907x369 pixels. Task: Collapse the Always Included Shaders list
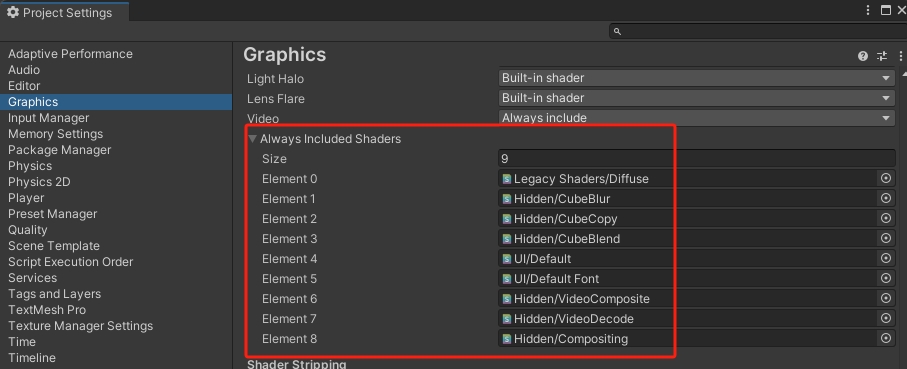pyautogui.click(x=252, y=139)
